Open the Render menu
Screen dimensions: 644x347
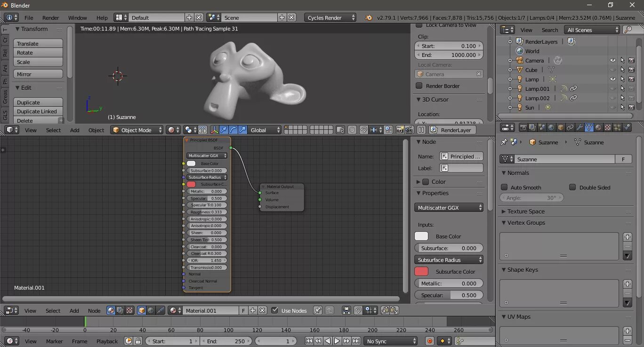pos(51,17)
